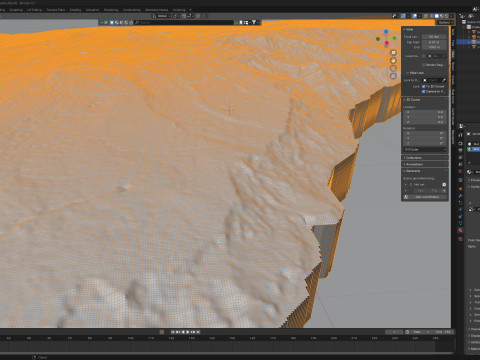Toggle viewport gizmos button in header
The height and width of the screenshot is (360, 480).
coord(403,16)
